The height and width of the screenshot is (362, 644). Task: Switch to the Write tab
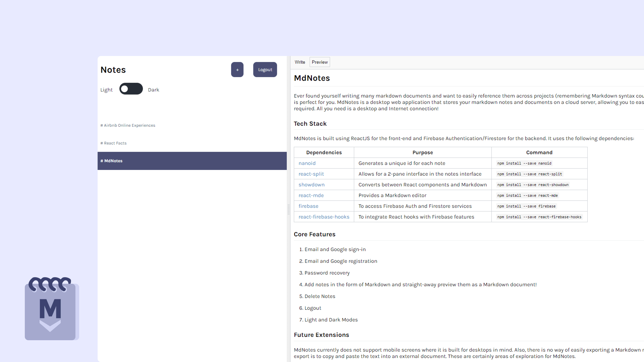[x=300, y=62]
